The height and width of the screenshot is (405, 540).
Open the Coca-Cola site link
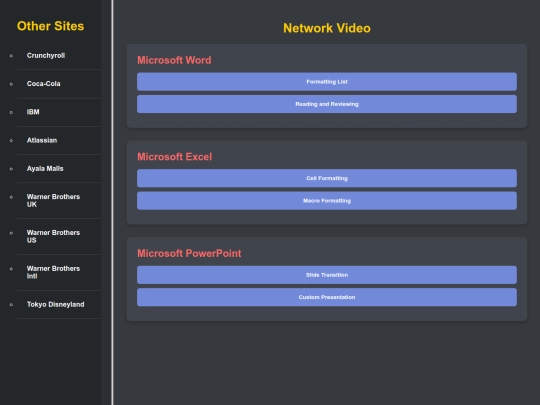[x=43, y=84]
